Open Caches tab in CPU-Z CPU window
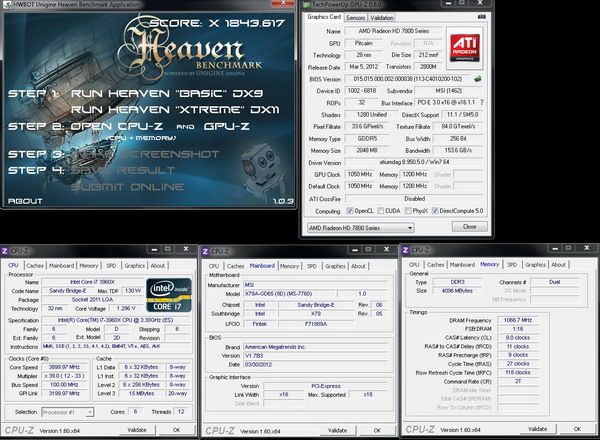This screenshot has height=440, width=600. (x=35, y=265)
